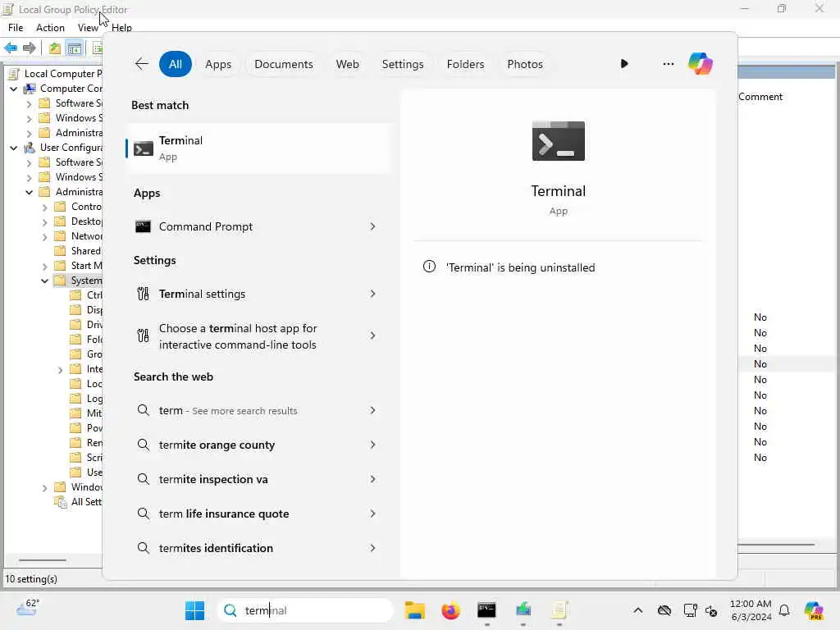Expand the 'termite orange county' chevron
The width and height of the screenshot is (840, 630).
click(x=372, y=445)
